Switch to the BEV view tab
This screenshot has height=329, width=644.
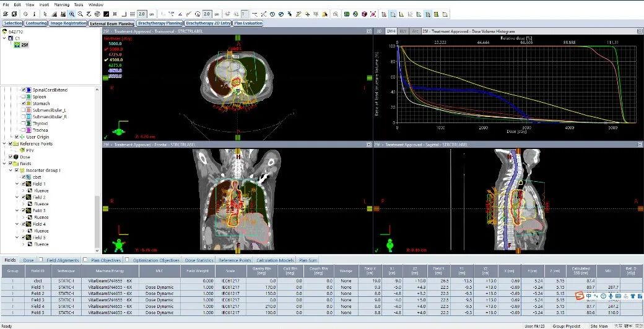click(x=403, y=31)
